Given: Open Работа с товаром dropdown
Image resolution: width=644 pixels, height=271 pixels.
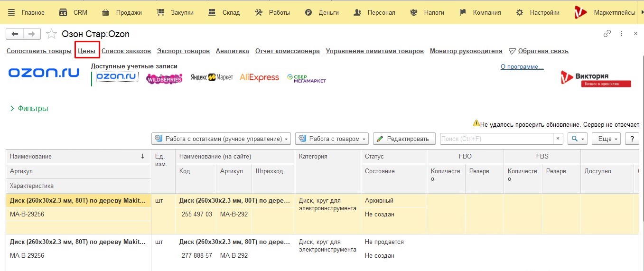Looking at the screenshot, I should (x=332, y=139).
